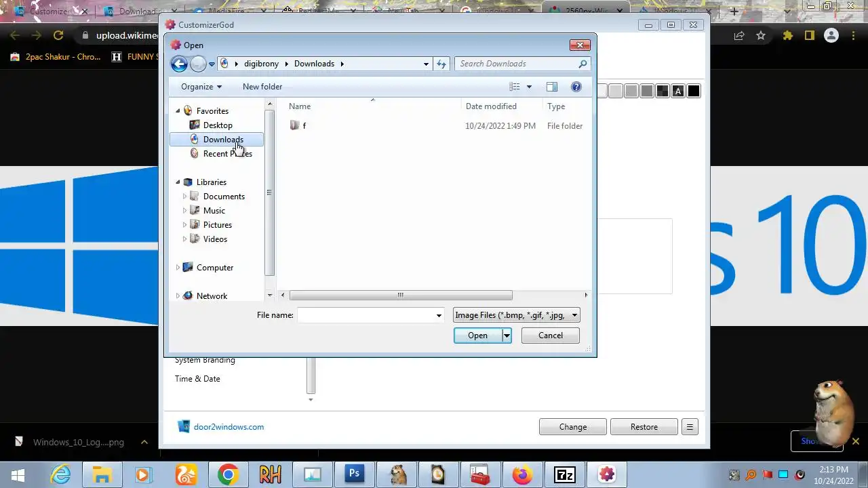The width and height of the screenshot is (868, 488).
Task: Open the Organize dropdown menu
Action: pyautogui.click(x=201, y=87)
